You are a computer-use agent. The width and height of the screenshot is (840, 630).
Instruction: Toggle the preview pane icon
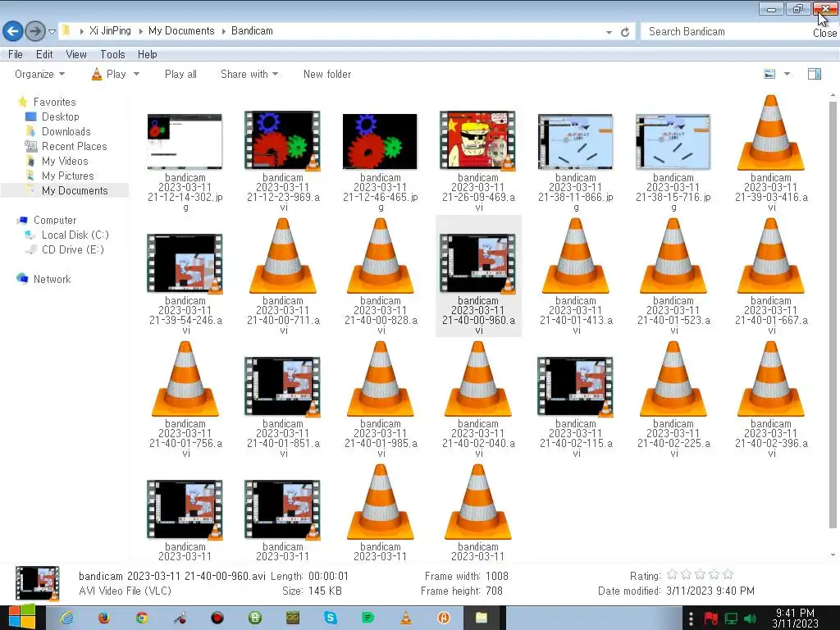815,74
